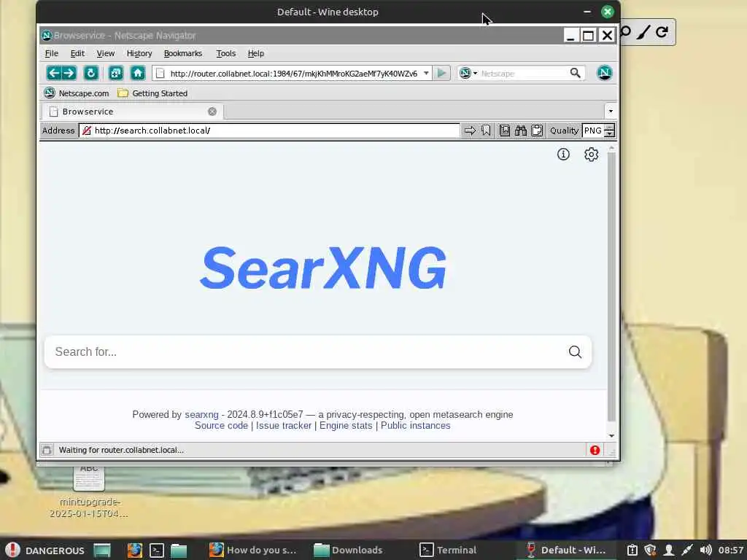Open the Netscape.com bookmark
The image size is (747, 560).
(x=76, y=93)
